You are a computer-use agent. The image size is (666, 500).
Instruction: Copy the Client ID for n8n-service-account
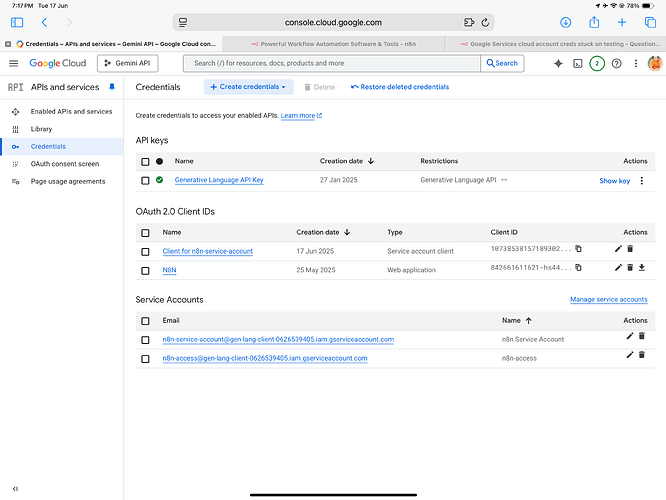pyautogui.click(x=578, y=249)
